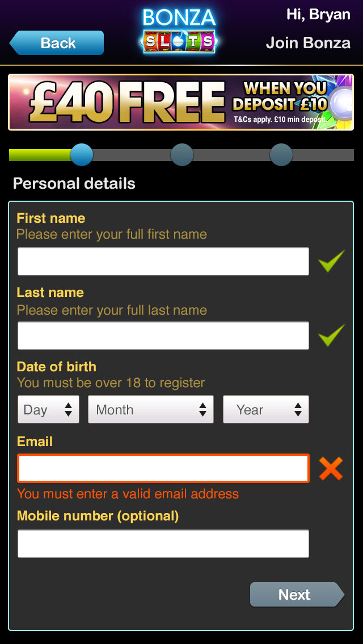Tap the Mobile number input field
The width and height of the screenshot is (363, 644).
click(163, 544)
